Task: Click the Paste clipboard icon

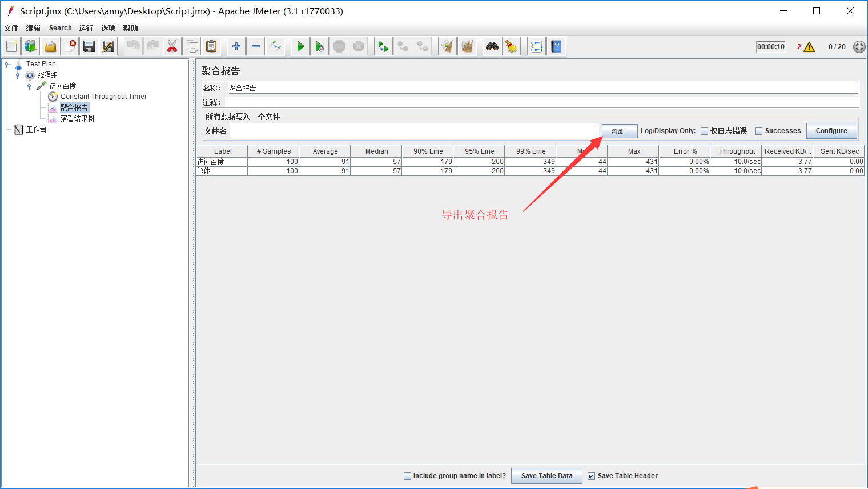Action: (x=211, y=46)
